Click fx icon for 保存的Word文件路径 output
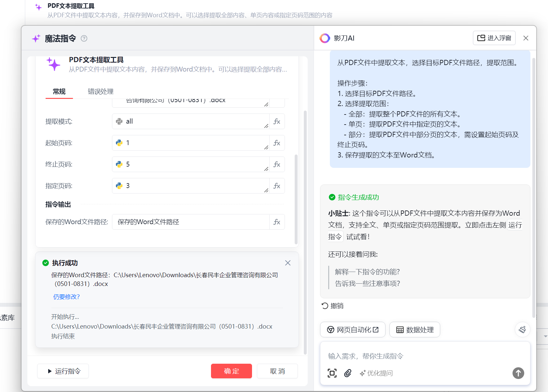Screen dimensions: 548x392 point(277,222)
